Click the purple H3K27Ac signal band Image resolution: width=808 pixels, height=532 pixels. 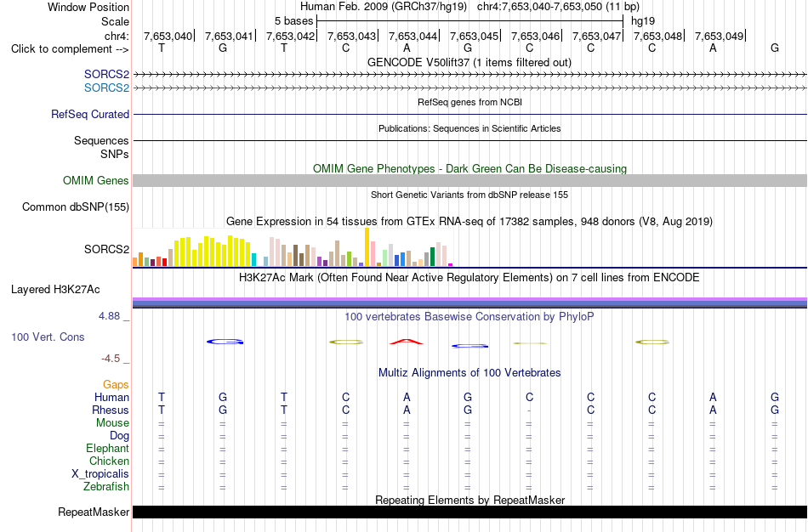(469, 299)
